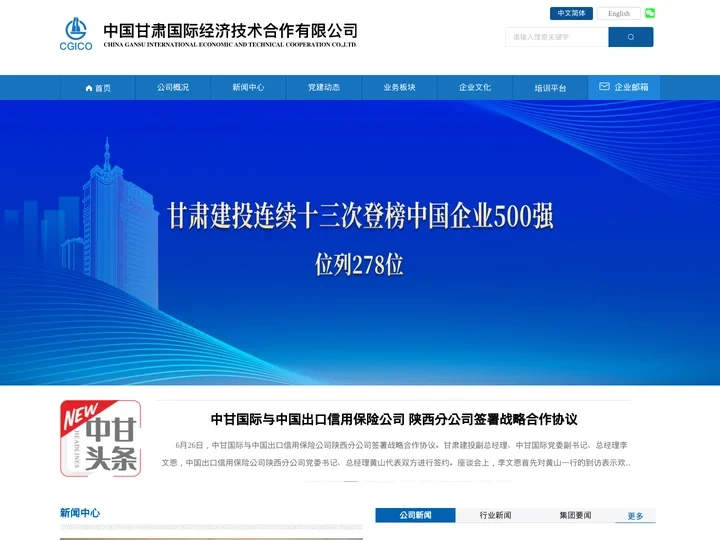Click the 中甘头条 NEW headline image

pyautogui.click(x=101, y=438)
